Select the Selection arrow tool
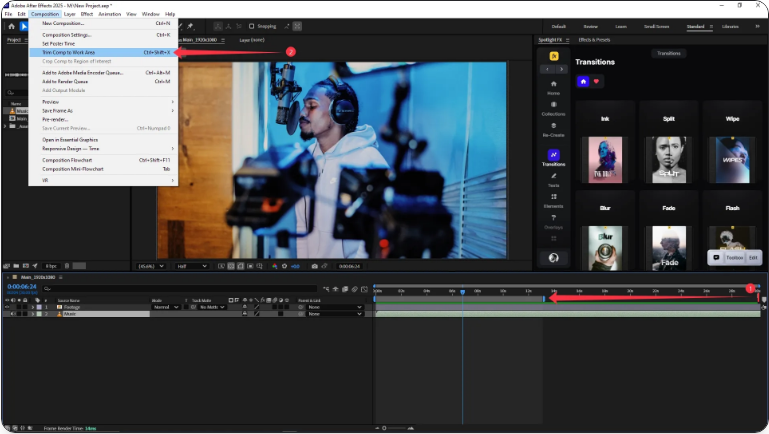The width and height of the screenshot is (769, 434). tap(23, 26)
